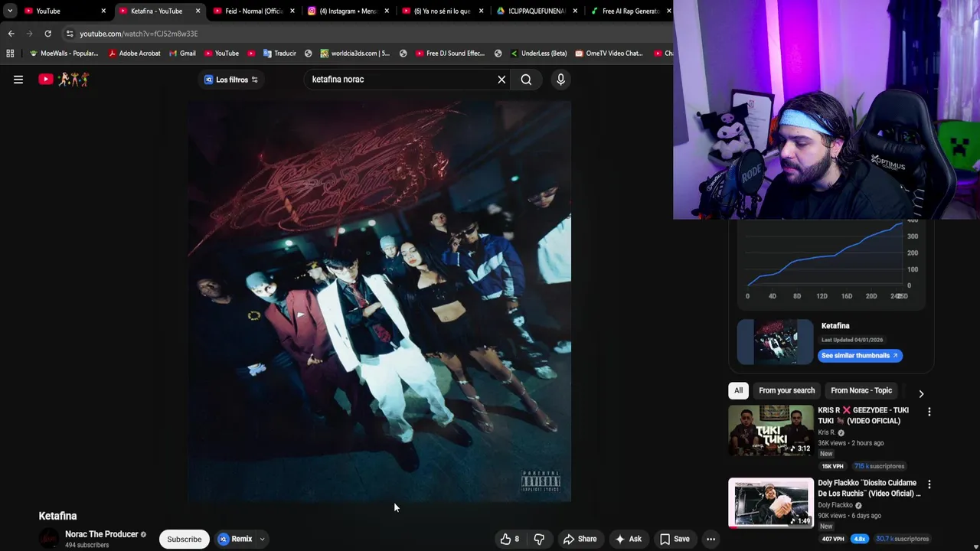Image resolution: width=980 pixels, height=551 pixels.
Task: Click the views growth chart line
Action: tap(825, 255)
